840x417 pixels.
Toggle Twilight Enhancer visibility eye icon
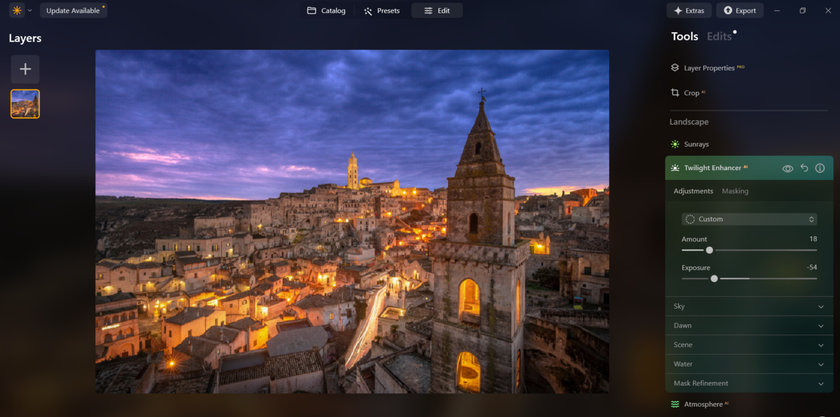point(788,168)
